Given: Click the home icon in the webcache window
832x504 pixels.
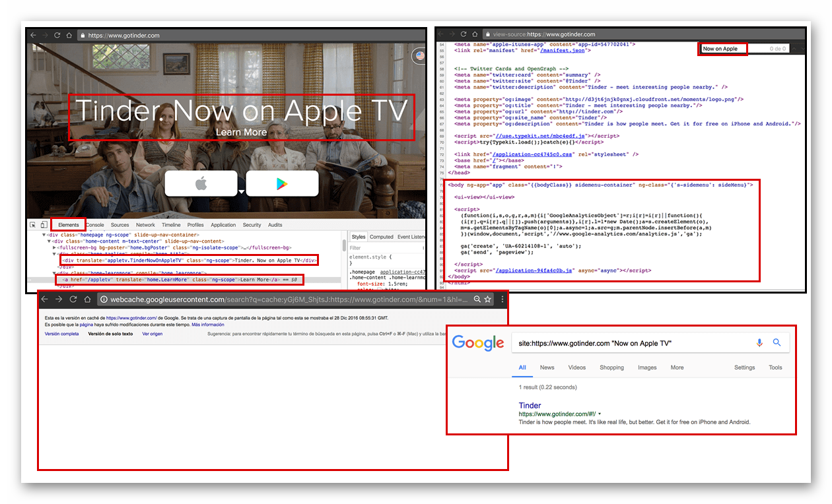Looking at the screenshot, I should pos(88,299).
